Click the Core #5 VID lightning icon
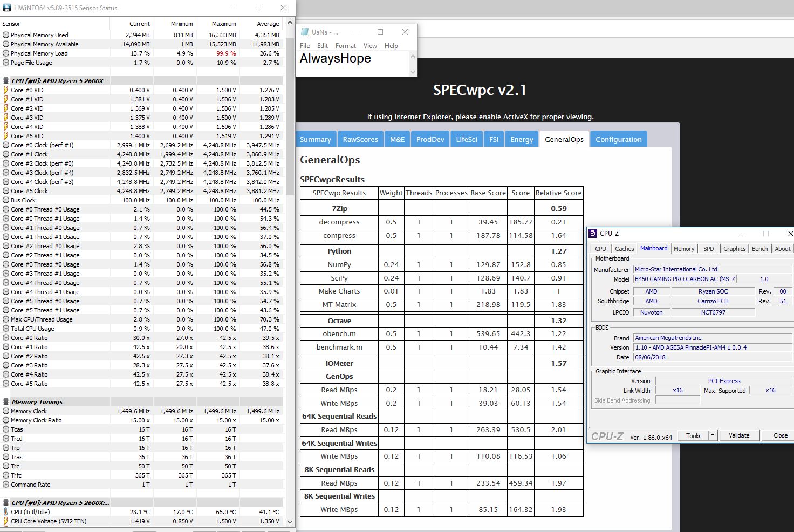Viewport: 794px width, 532px height. pos(6,136)
